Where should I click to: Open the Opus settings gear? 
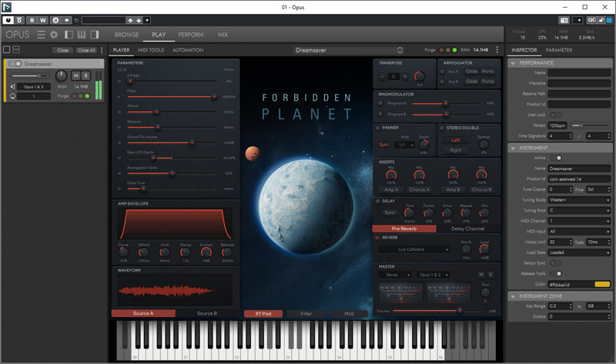coord(54,35)
